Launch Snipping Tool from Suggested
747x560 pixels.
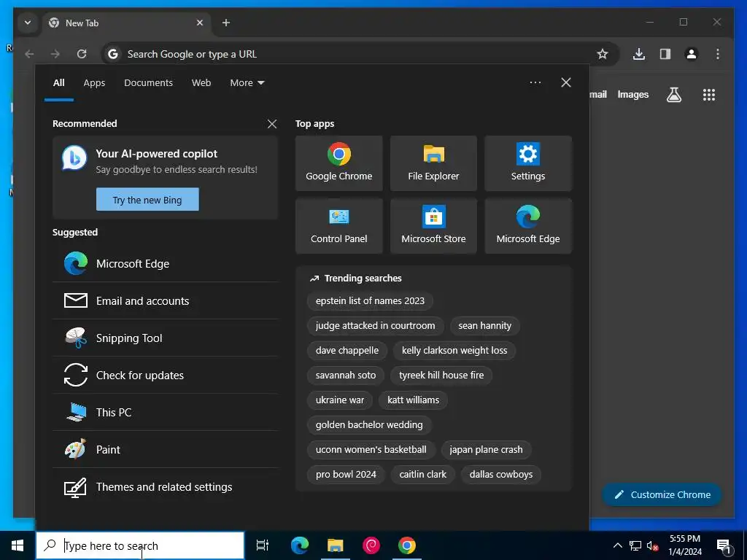[x=166, y=338]
